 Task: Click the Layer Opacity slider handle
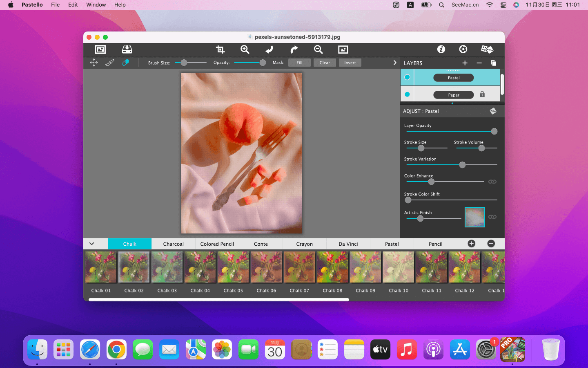click(494, 131)
